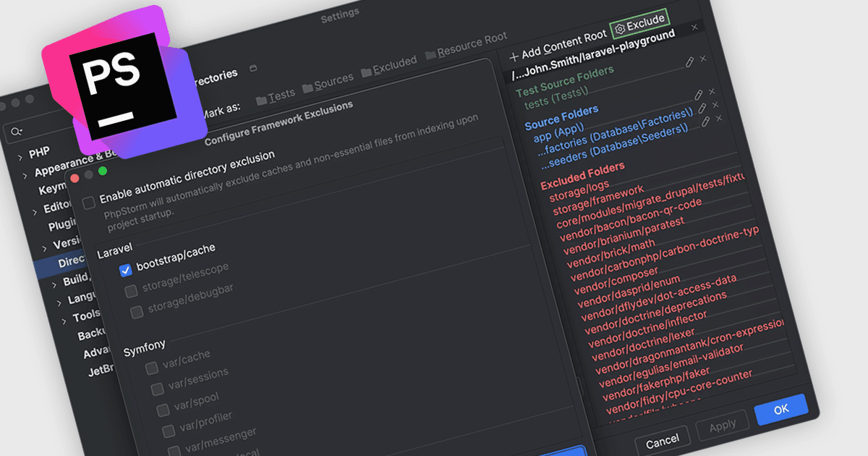This screenshot has height=456, width=868.
Task: Click the Exclude button label
Action: tap(646, 23)
